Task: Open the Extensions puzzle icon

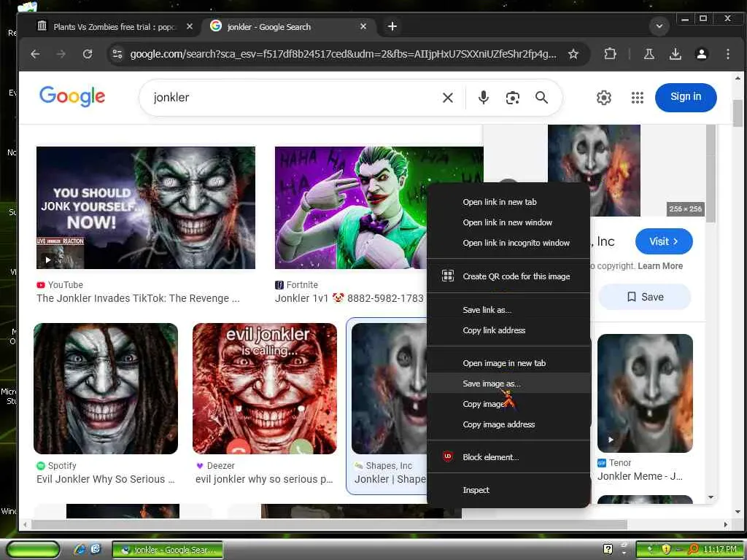Action: [x=610, y=54]
